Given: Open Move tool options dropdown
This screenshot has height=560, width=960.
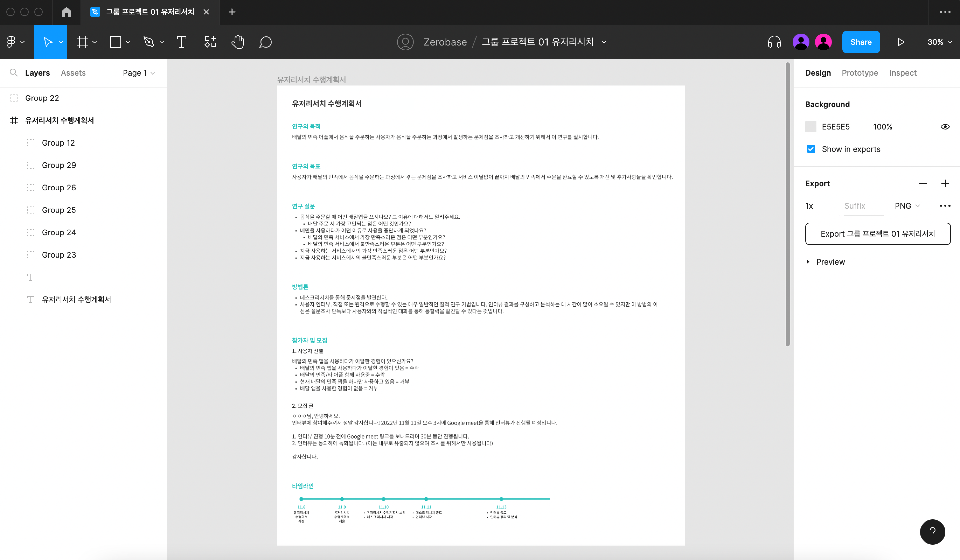Looking at the screenshot, I should pos(61,42).
